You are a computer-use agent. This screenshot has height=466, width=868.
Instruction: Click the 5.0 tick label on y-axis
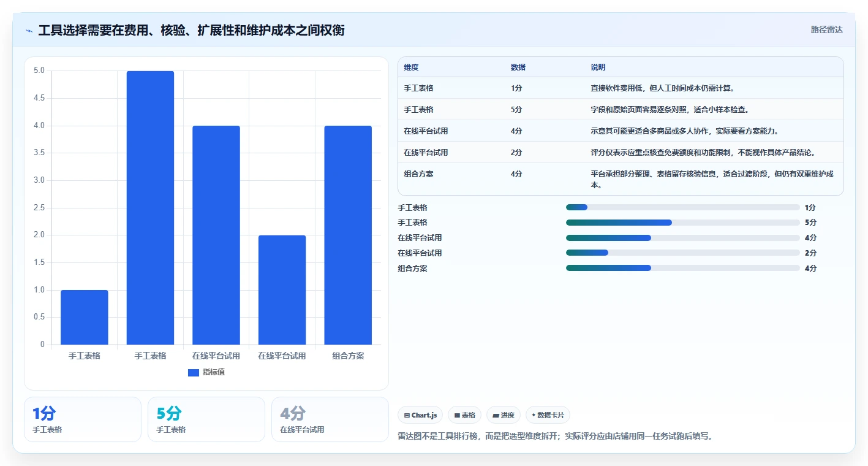pos(39,71)
